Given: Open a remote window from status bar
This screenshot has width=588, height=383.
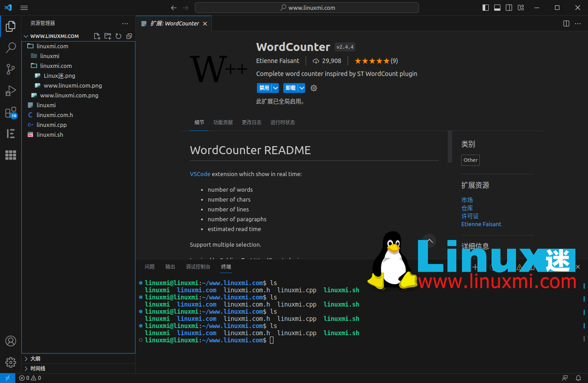Looking at the screenshot, I should [8, 378].
